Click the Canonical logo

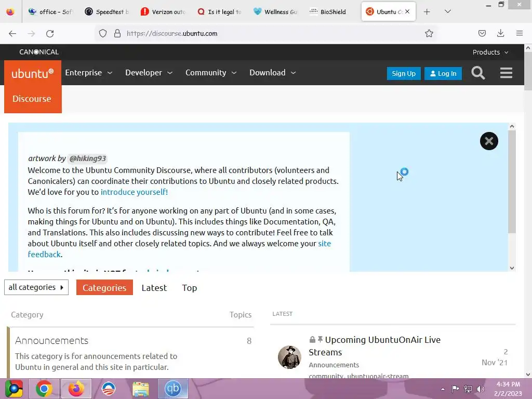(x=39, y=52)
